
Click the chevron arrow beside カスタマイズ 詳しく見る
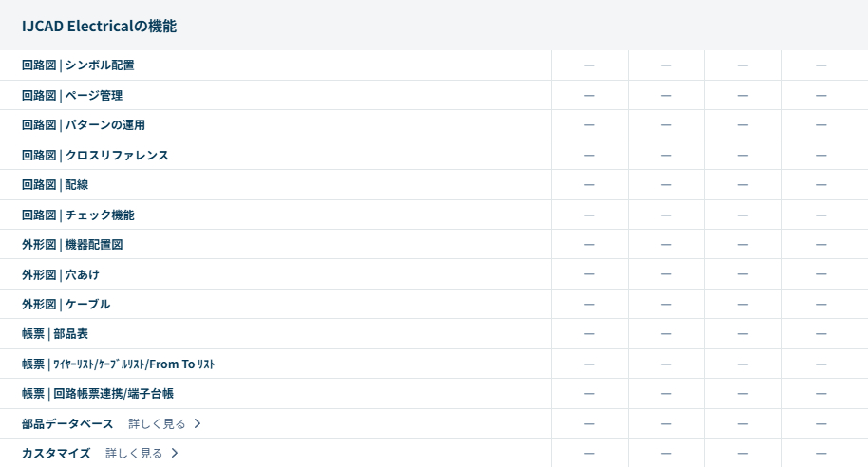(x=175, y=454)
